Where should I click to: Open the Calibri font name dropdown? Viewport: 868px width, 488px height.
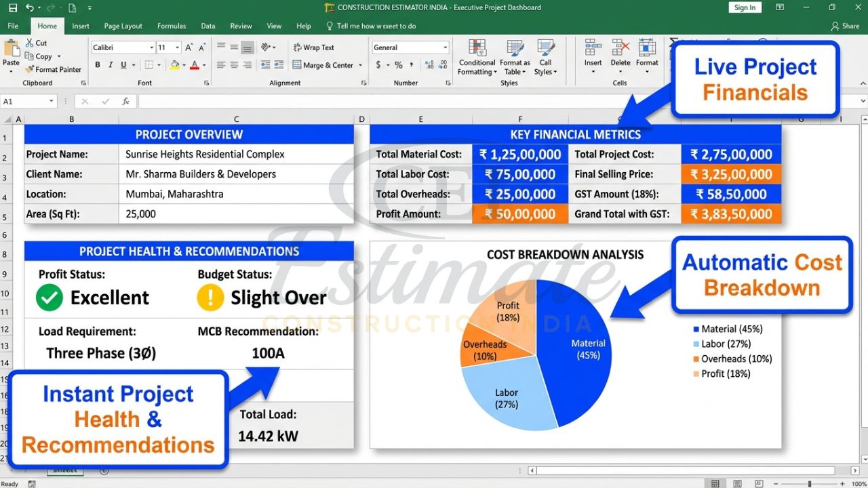[151, 47]
